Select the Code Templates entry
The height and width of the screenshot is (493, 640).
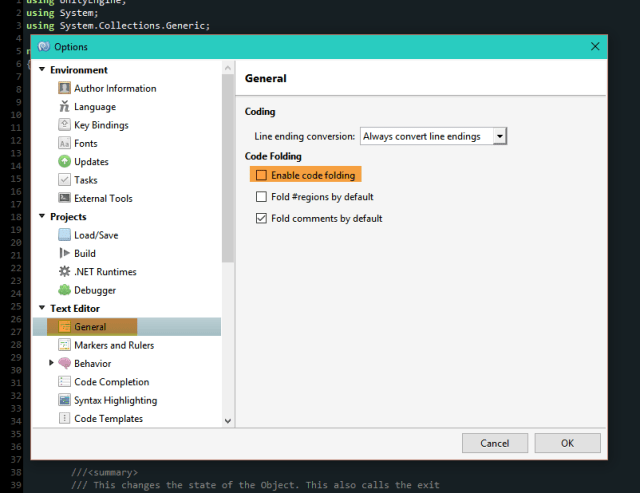pyautogui.click(x=109, y=419)
